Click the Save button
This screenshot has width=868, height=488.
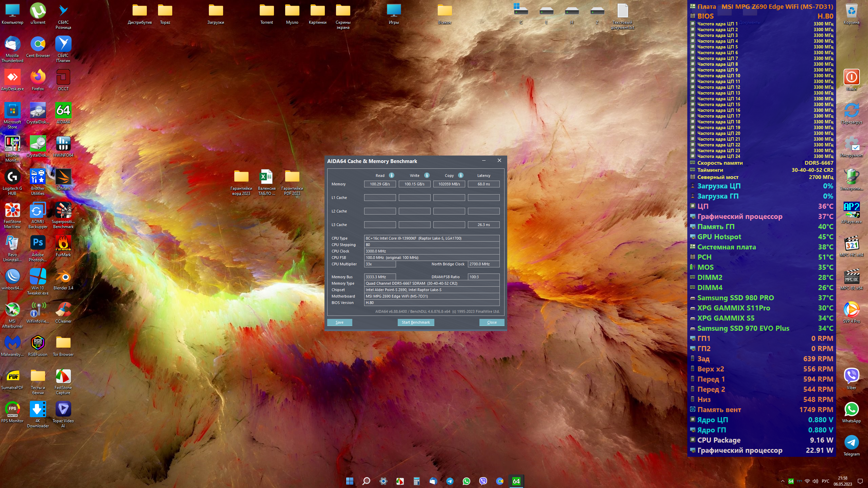(339, 322)
